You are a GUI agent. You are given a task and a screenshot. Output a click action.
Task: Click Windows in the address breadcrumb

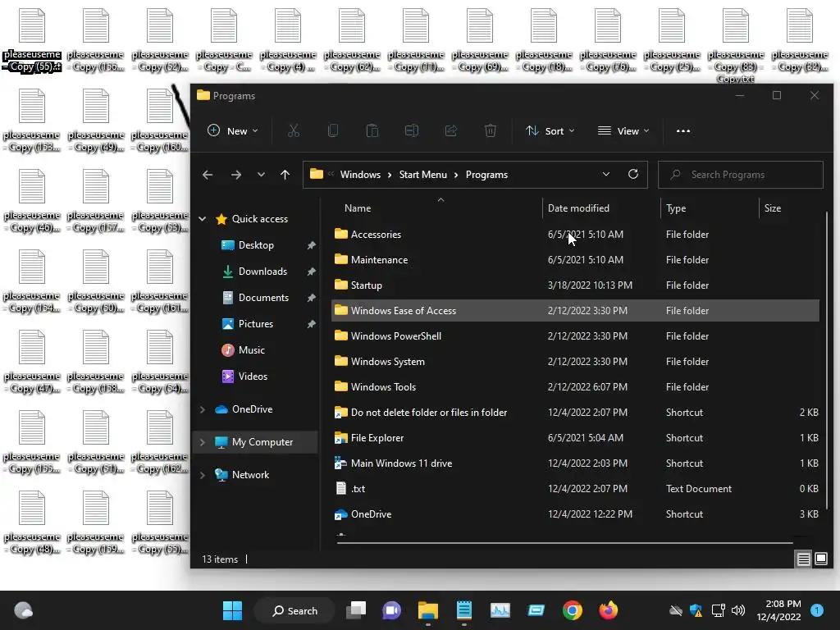click(360, 175)
